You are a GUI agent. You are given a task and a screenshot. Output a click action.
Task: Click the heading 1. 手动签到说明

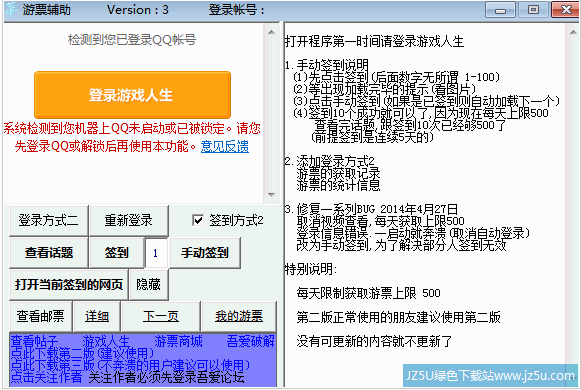pyautogui.click(x=326, y=65)
